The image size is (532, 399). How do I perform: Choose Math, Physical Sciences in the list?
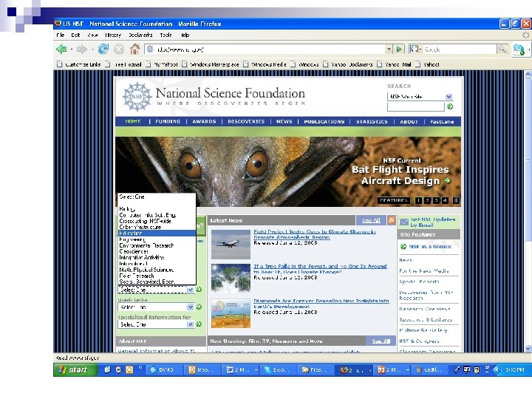coord(157,270)
